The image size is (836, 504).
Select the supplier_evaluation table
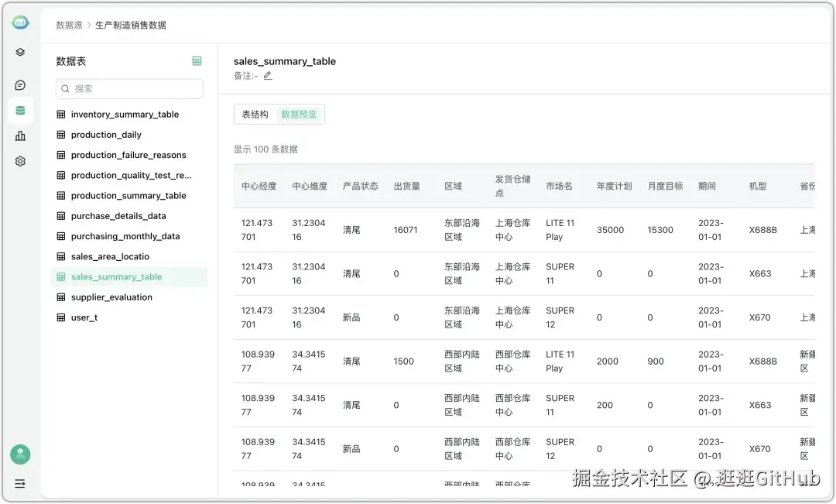[x=111, y=297]
